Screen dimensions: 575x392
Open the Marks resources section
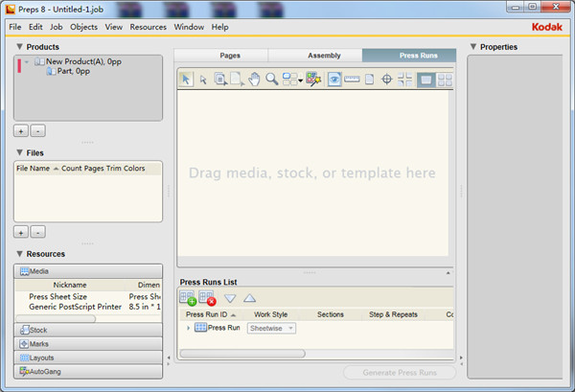coord(88,344)
